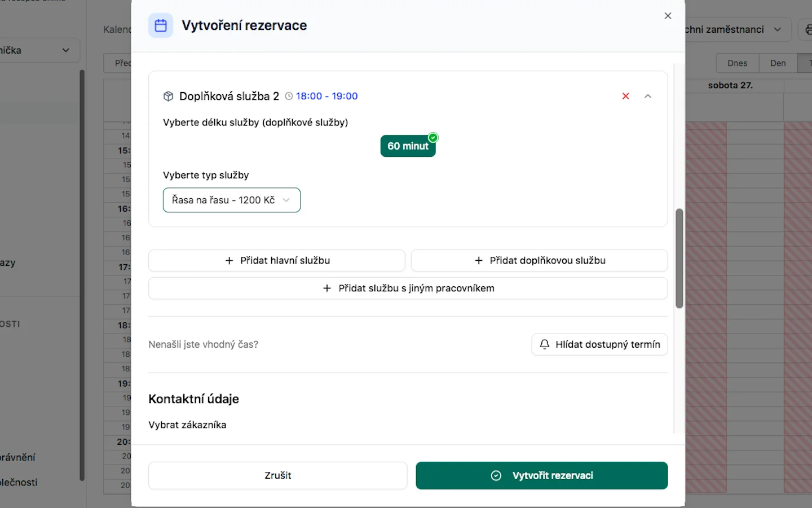Screen dimensions: 812x508
Task: Click the checkmark icon in Vytvořit rezervaci
Action: pyautogui.click(x=496, y=475)
